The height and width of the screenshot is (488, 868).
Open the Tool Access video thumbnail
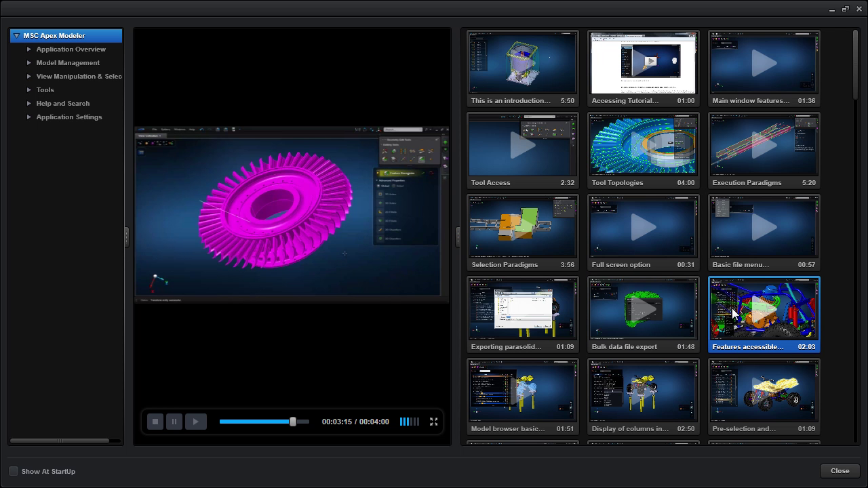click(523, 150)
